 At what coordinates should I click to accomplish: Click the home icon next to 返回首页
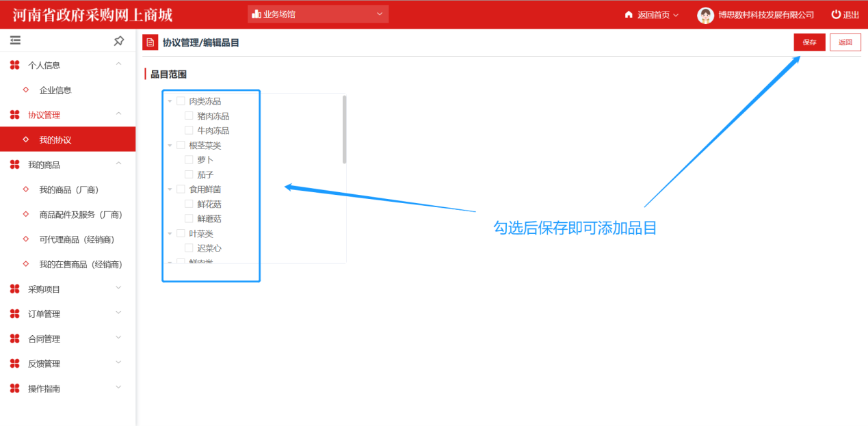point(629,14)
